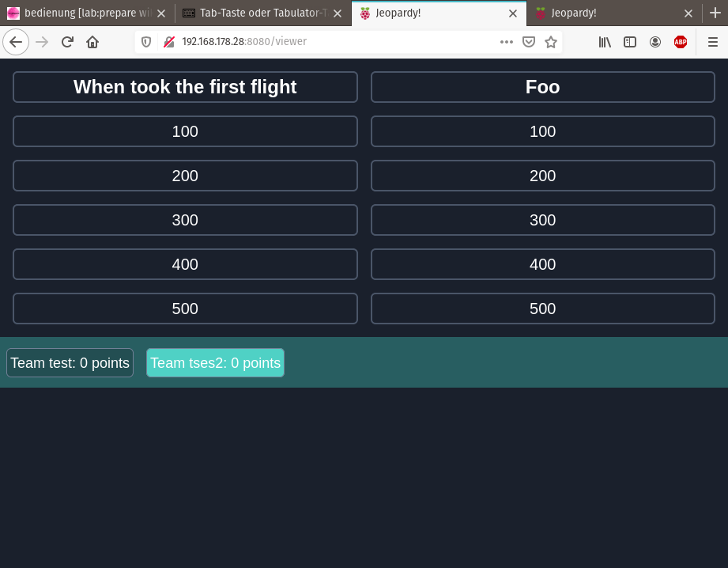
Task: Open a new browser tab
Action: (x=715, y=13)
